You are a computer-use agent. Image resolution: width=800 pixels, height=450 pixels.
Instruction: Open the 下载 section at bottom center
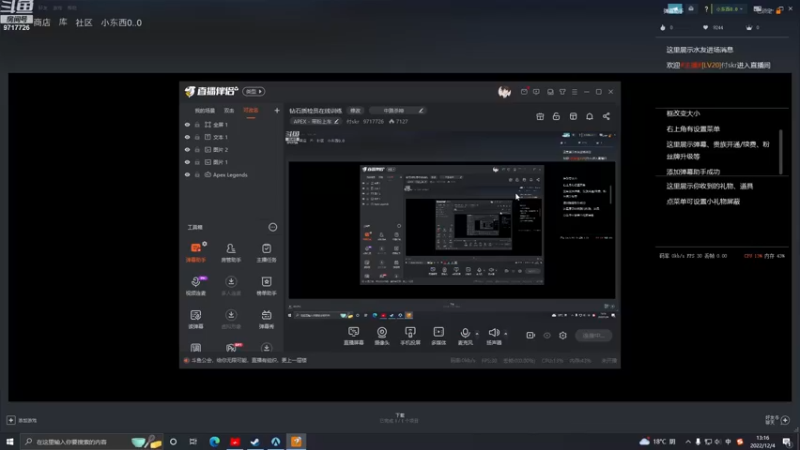coord(399,418)
